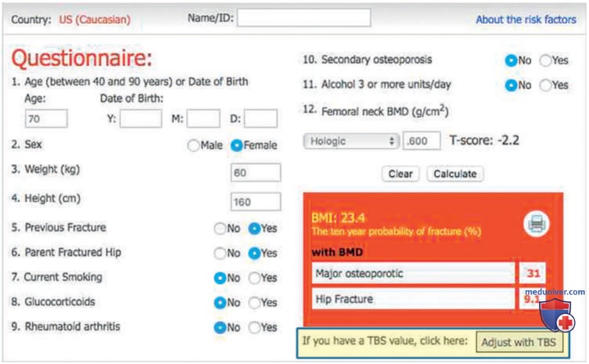
Task: Click the Age input field
Action: [x=46, y=119]
